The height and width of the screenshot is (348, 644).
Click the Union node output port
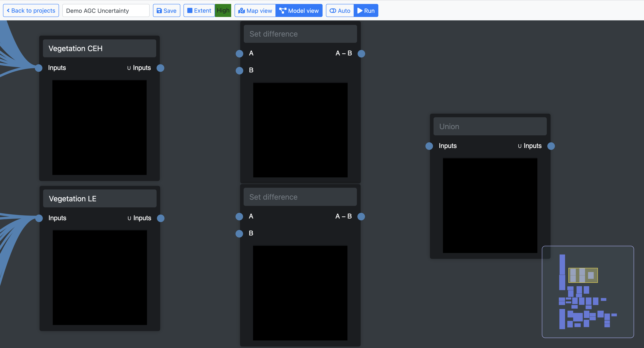(x=551, y=146)
